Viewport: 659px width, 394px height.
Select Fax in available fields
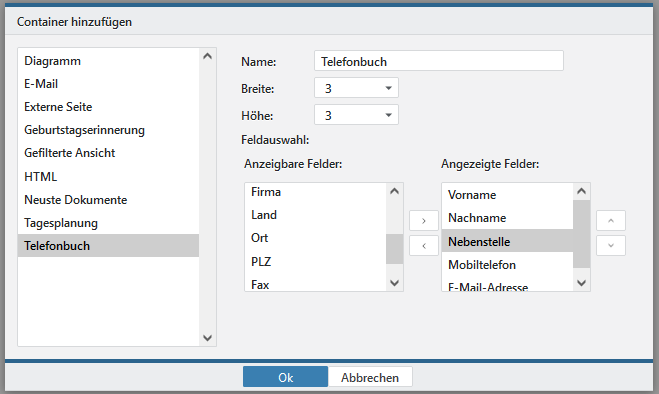315,284
